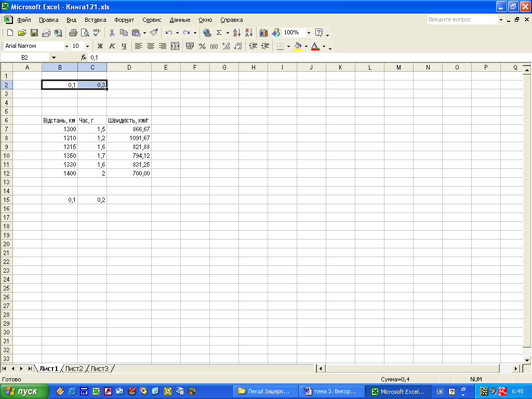The width and height of the screenshot is (532, 399).
Task: Decrease decimal places
Action: 238,46
